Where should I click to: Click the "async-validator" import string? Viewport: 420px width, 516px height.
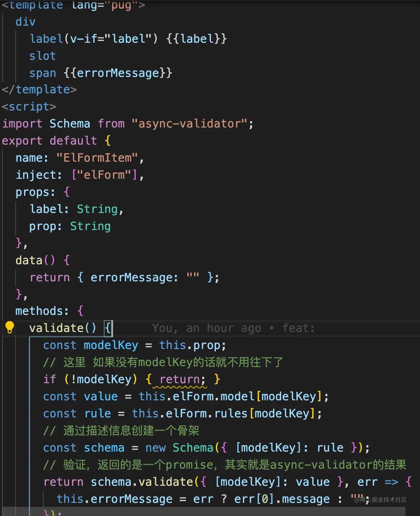189,124
